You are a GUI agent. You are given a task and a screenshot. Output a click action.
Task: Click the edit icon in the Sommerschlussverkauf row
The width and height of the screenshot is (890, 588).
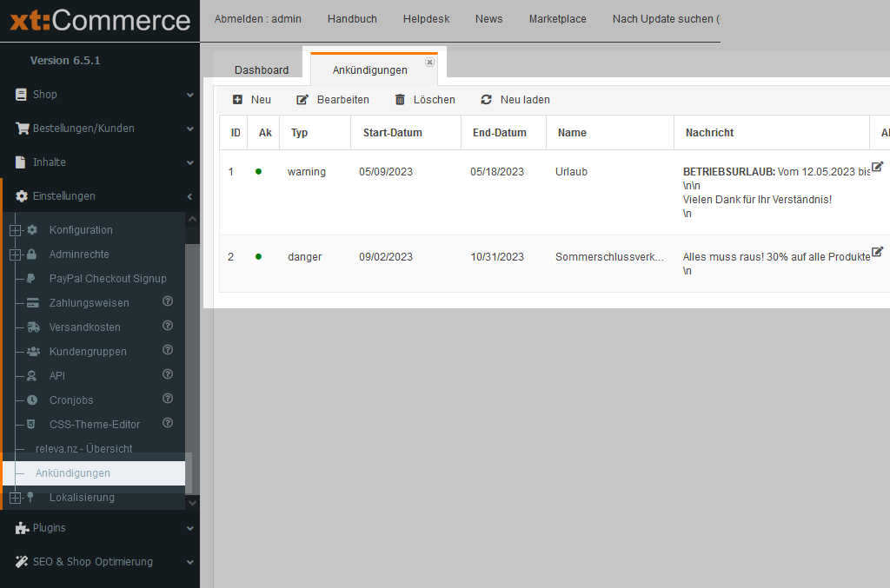point(877,252)
